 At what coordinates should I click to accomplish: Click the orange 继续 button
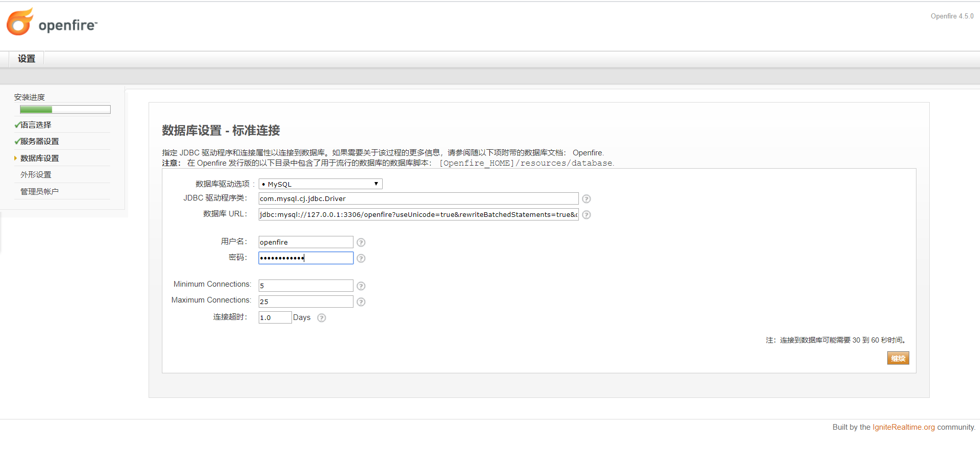click(898, 358)
